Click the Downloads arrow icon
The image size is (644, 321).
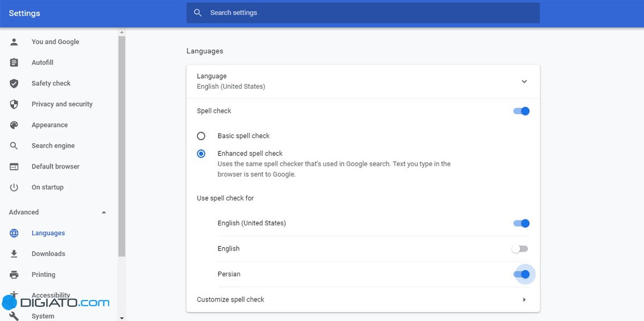coord(14,254)
